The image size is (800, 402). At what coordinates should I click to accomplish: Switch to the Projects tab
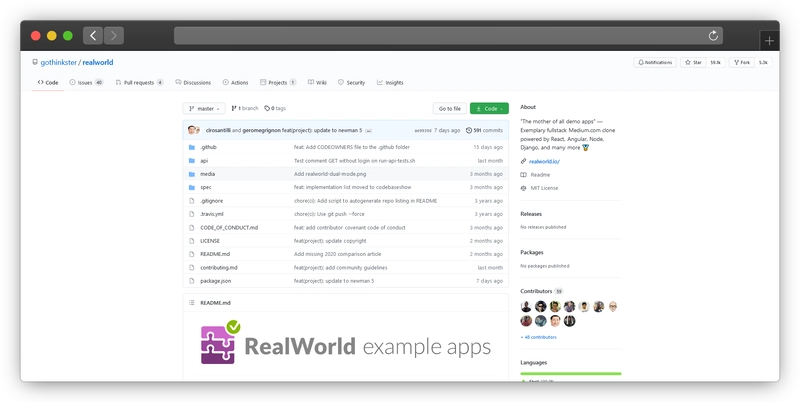(x=278, y=83)
